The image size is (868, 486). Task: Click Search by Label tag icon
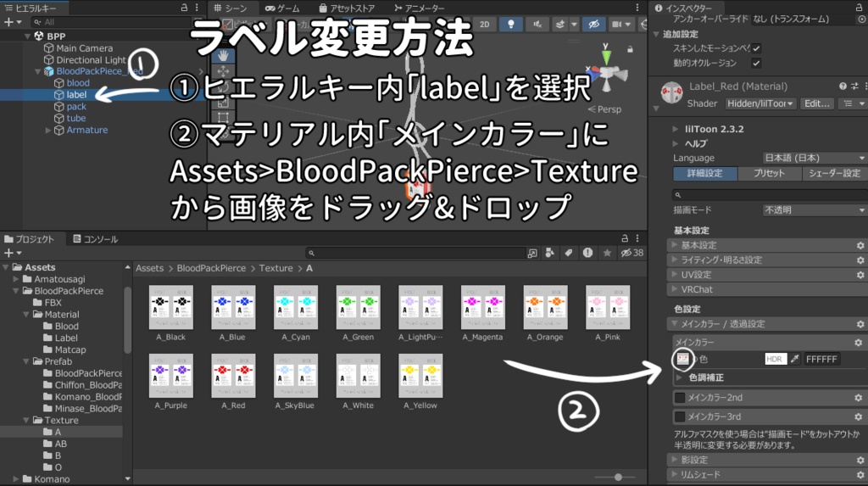point(569,253)
